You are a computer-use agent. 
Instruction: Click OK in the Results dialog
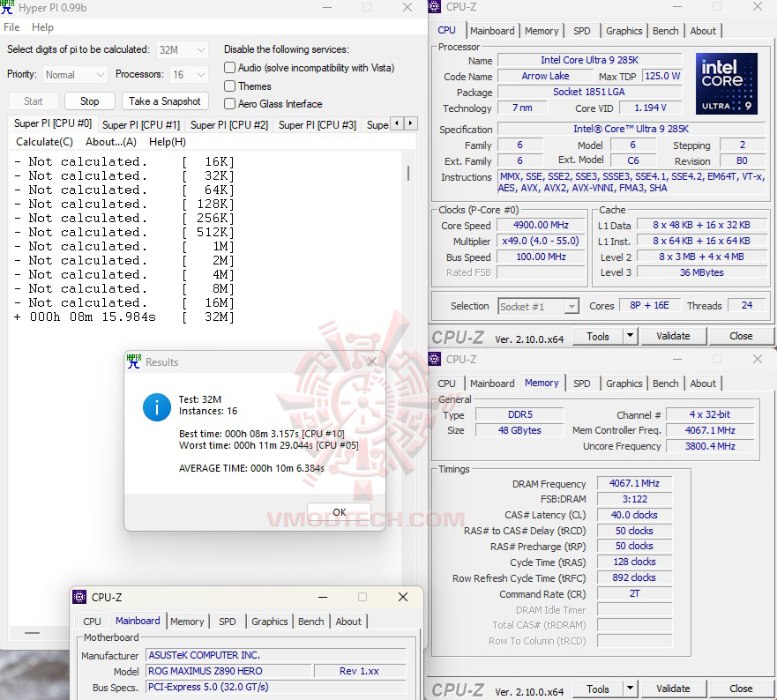[339, 511]
